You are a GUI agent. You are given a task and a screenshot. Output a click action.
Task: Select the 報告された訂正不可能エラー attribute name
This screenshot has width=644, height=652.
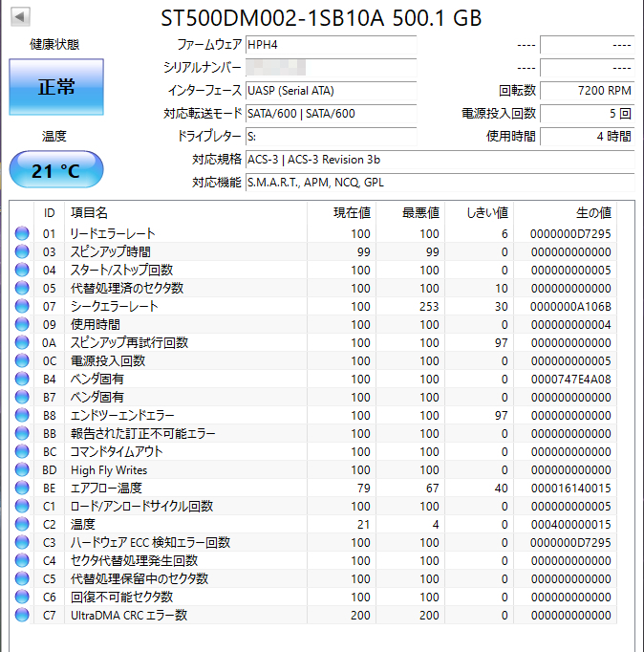click(143, 433)
